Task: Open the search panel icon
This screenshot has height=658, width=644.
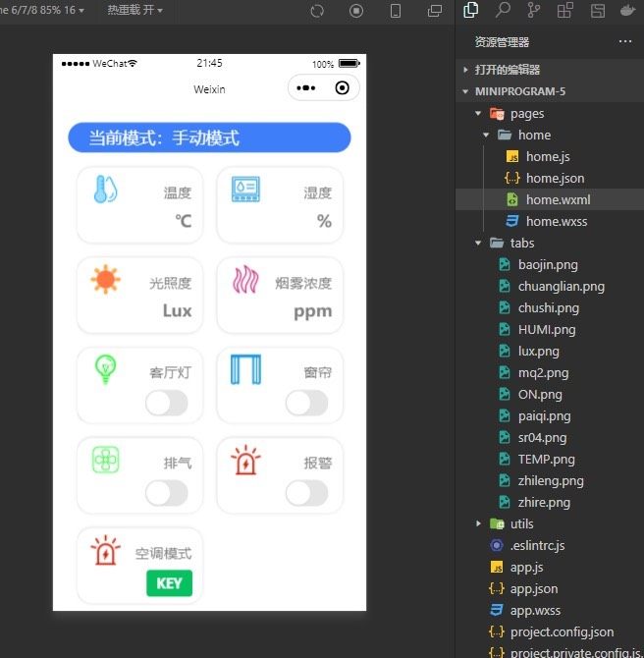Action: [503, 11]
